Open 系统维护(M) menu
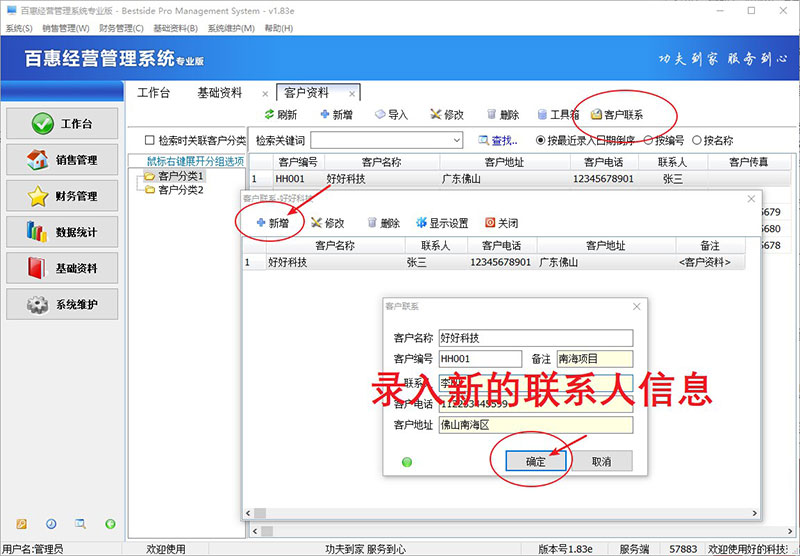This screenshot has width=800, height=556. 231,28
